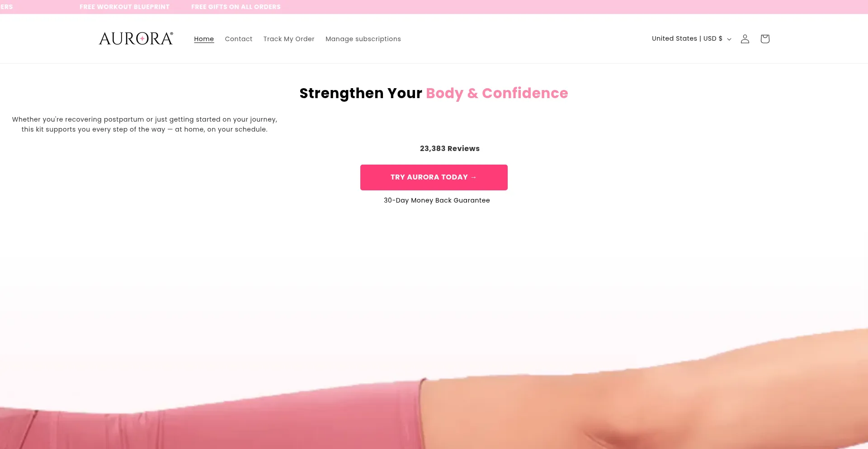Open the United States | USD $ selector
Screen dimensions: 868x449
[691, 39]
